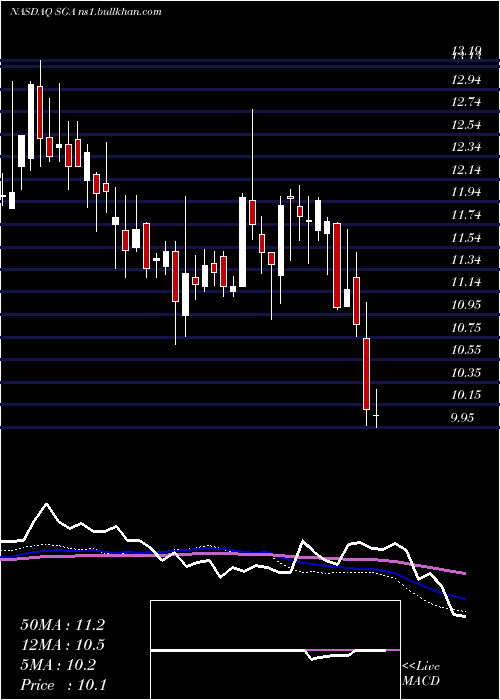Viewport: 500px width, 700px height.
Task: Select the 11.94 price axis label
Action: pos(466,192)
